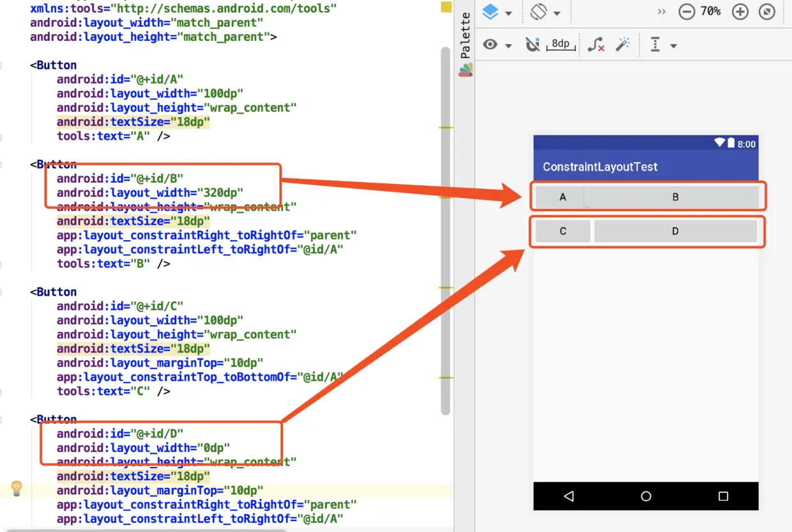Tap the Android home circle in preview
The width and height of the screenshot is (792, 532).
click(646, 496)
